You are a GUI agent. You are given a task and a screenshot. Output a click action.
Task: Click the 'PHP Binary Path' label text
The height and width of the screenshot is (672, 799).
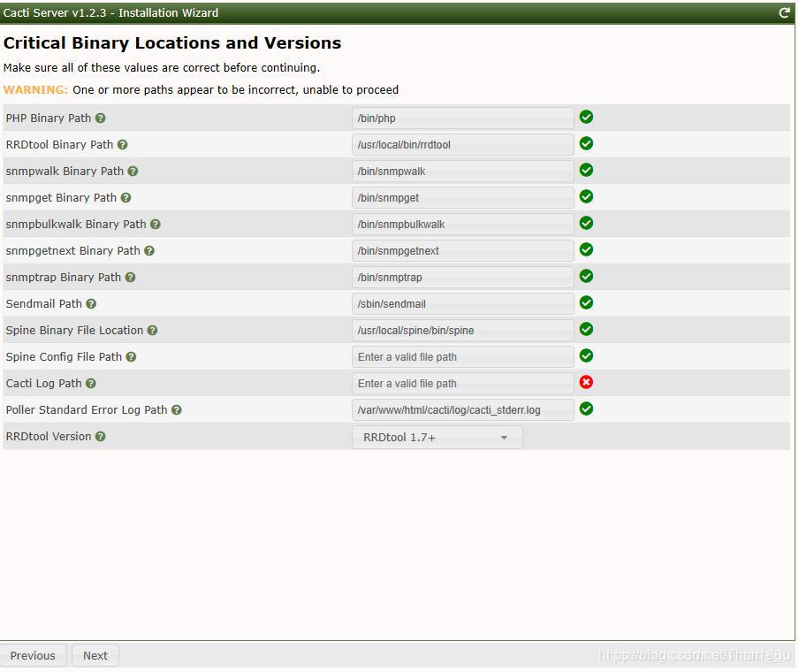pos(49,118)
